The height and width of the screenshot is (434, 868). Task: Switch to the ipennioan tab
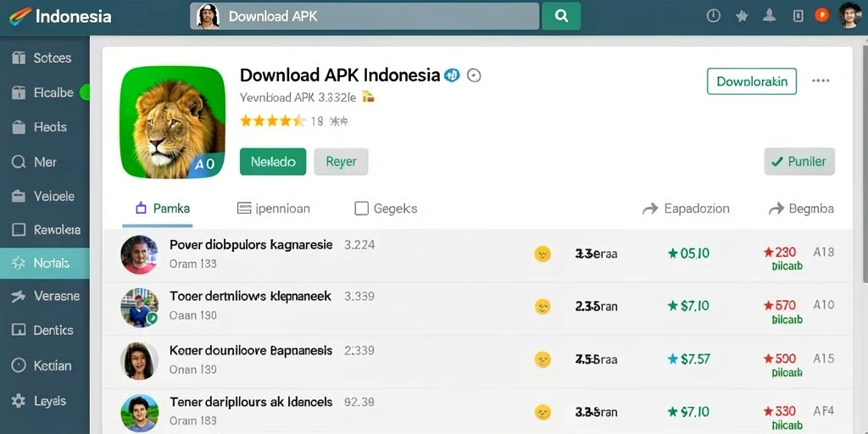pos(274,209)
